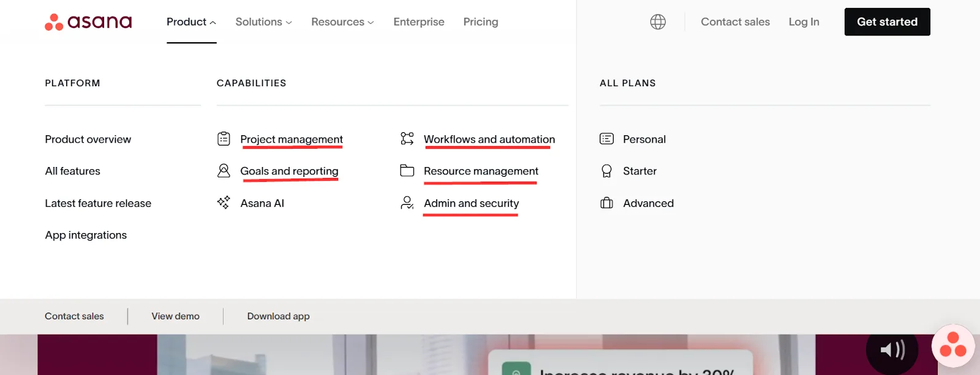The height and width of the screenshot is (375, 980).
Task: Expand the Resources dropdown
Action: click(342, 22)
